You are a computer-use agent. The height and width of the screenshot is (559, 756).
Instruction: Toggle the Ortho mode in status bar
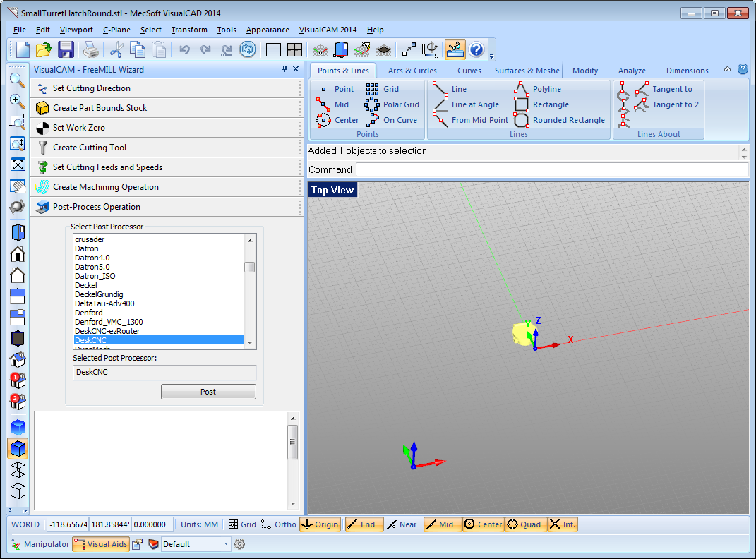(278, 524)
